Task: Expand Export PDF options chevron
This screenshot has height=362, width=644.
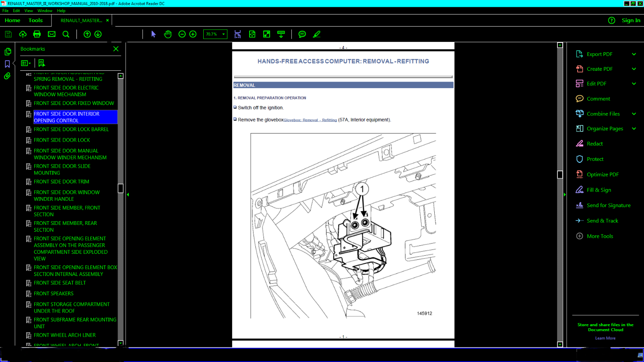Action: click(634, 54)
